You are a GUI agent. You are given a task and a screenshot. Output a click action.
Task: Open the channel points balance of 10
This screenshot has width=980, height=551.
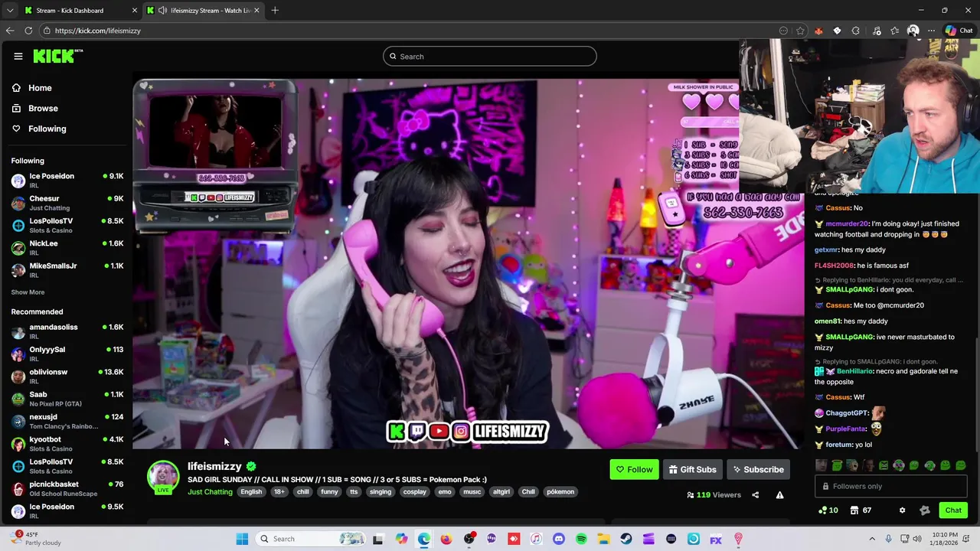(828, 510)
